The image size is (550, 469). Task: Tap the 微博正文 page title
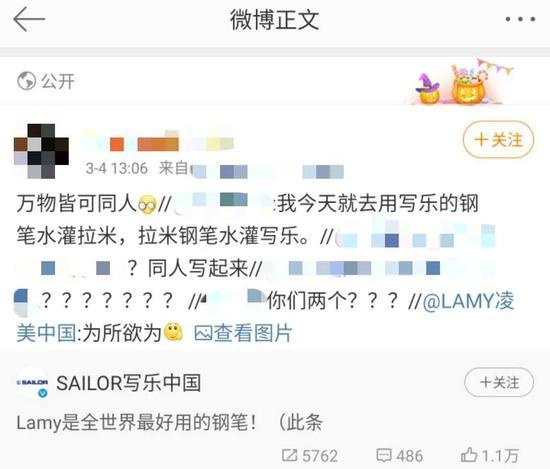click(274, 20)
